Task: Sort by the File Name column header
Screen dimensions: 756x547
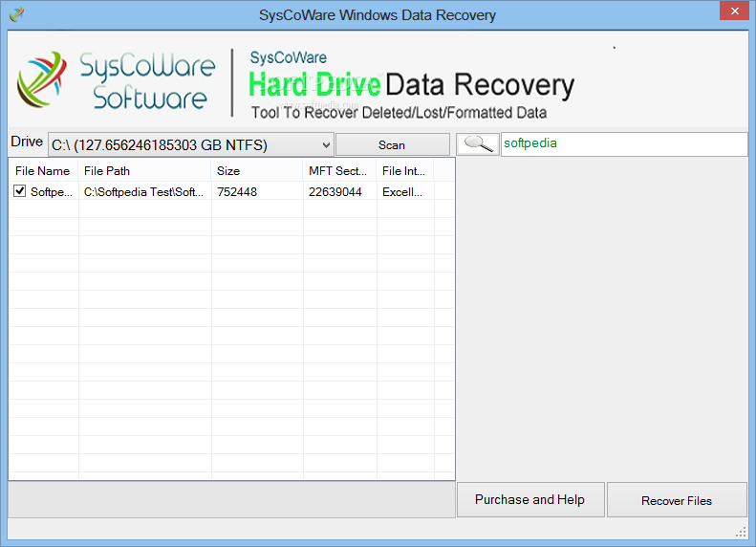Action: point(43,171)
